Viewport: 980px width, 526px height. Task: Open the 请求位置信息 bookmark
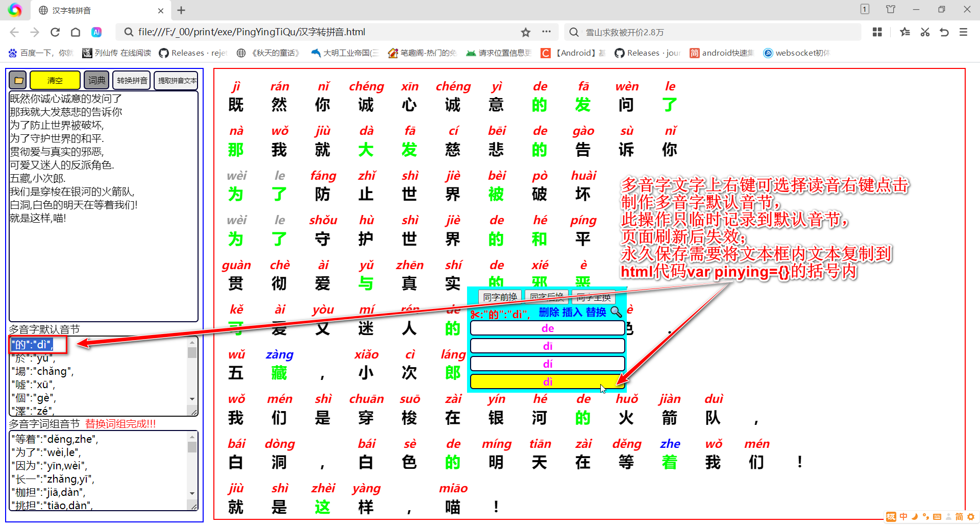tap(499, 53)
